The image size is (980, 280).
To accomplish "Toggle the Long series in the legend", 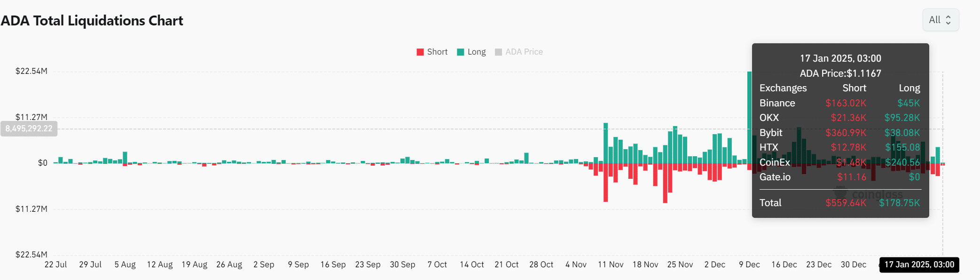I will pyautogui.click(x=471, y=52).
